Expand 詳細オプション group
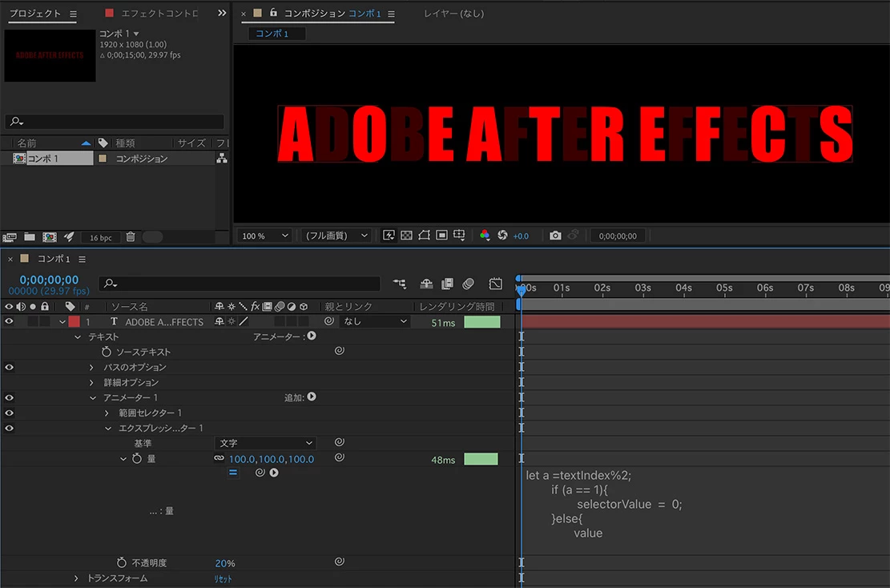The height and width of the screenshot is (588, 890). pyautogui.click(x=92, y=383)
